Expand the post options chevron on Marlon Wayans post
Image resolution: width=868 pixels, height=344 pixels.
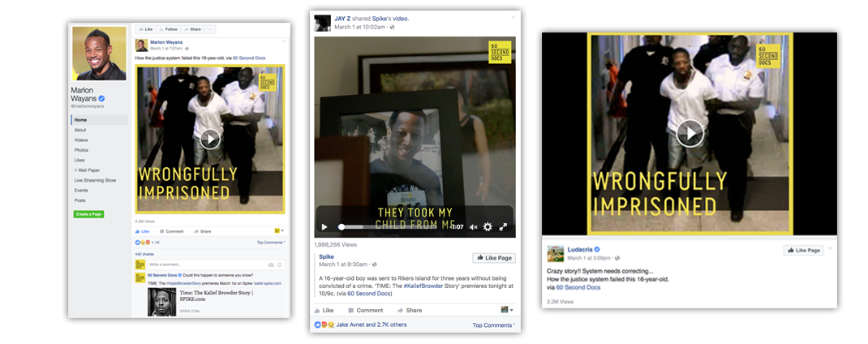coord(283,41)
